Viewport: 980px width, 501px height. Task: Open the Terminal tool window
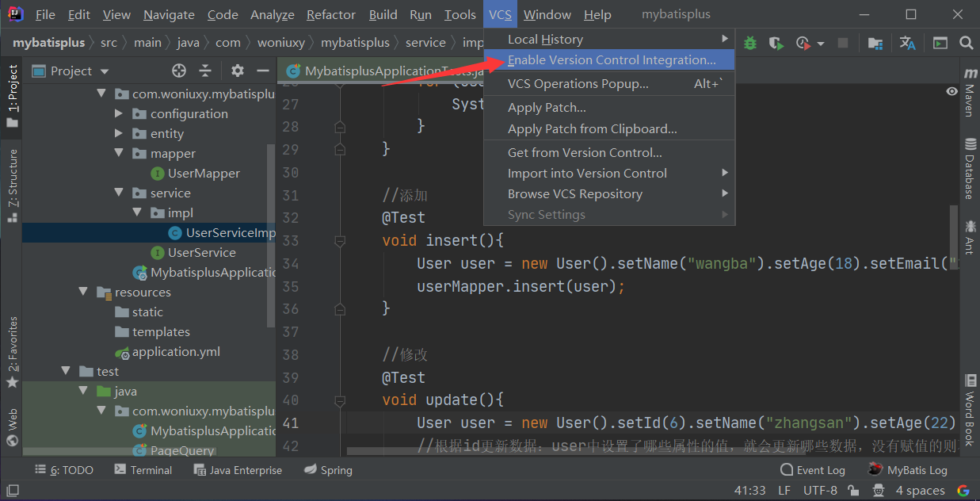[x=143, y=470]
